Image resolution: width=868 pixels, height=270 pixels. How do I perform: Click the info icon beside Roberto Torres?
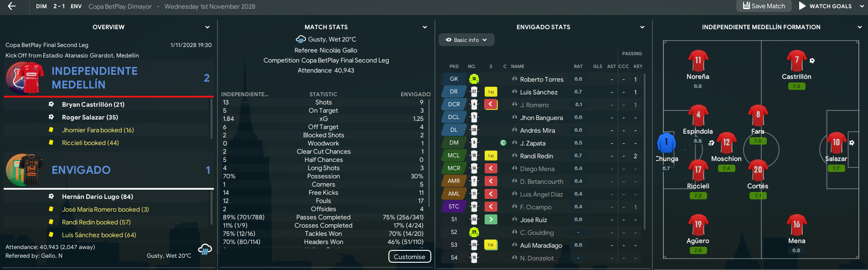(515, 79)
